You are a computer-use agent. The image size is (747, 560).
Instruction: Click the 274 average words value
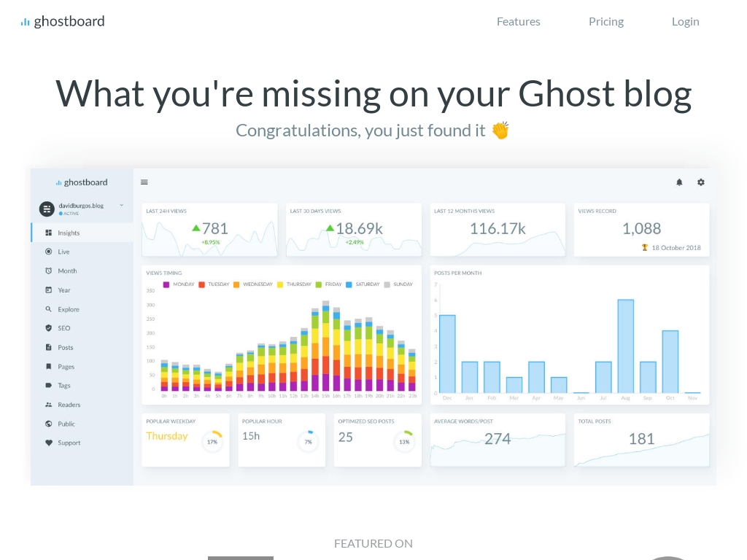point(498,438)
